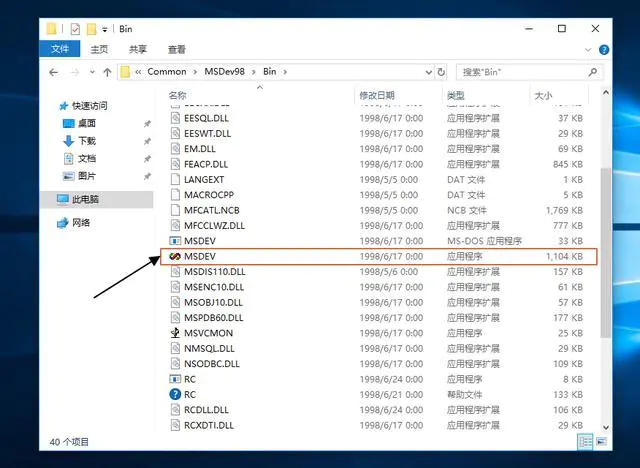This screenshot has width=640, height=468.
Task: Select FEACP.DLL file name
Action: click(206, 164)
